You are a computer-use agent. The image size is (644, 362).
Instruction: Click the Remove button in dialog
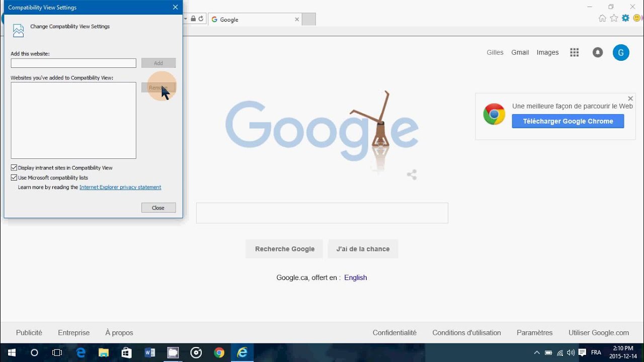158,87
